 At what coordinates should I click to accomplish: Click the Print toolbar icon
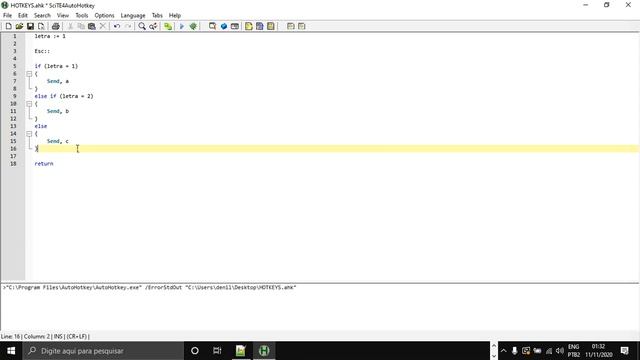(x=56, y=26)
